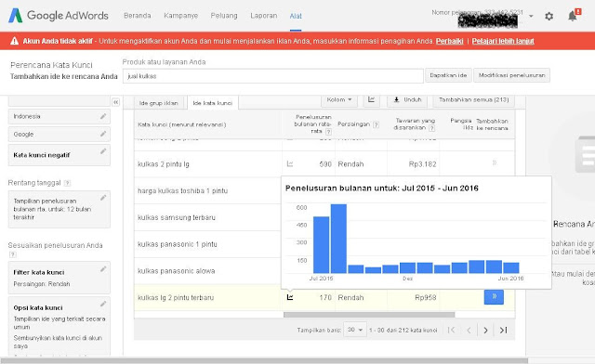Open the Peluang tab
The image size is (595, 364).
(224, 16)
